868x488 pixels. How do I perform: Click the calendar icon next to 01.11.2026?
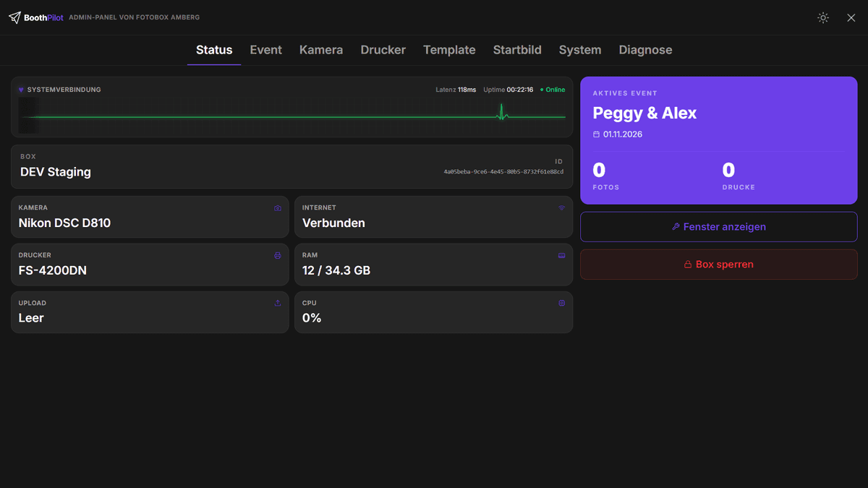pos(597,134)
